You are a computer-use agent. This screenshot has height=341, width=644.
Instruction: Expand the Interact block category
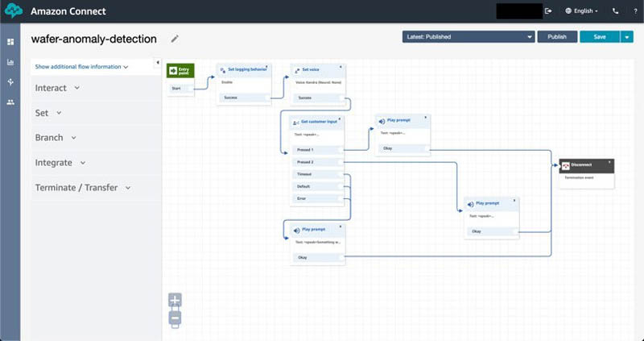tap(57, 88)
